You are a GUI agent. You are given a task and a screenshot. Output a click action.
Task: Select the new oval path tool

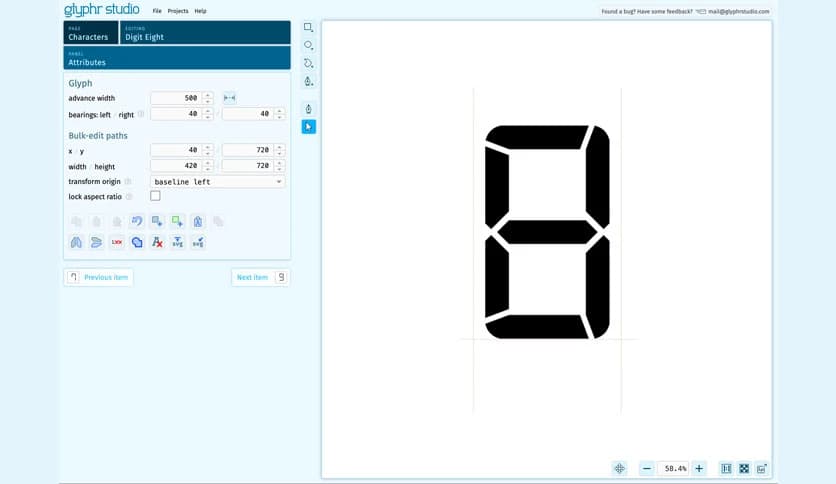308,45
